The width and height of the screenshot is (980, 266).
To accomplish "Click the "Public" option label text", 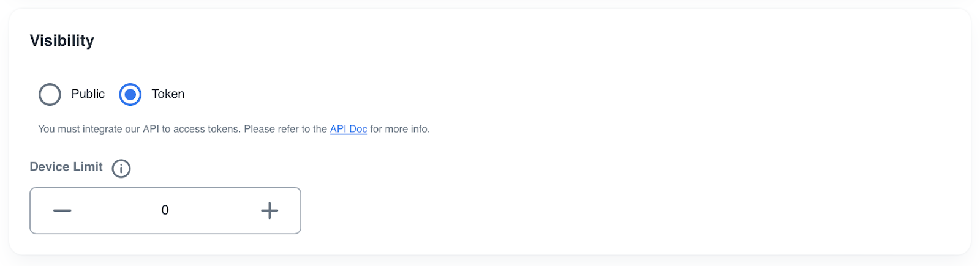I will pyautogui.click(x=88, y=94).
